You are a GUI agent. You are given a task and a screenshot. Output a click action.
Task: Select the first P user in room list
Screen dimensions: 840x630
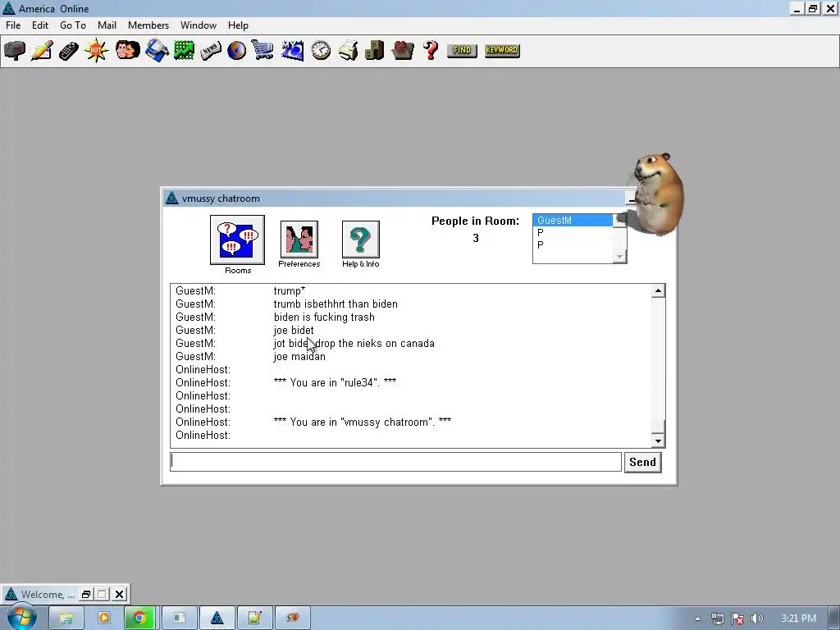[572, 232]
